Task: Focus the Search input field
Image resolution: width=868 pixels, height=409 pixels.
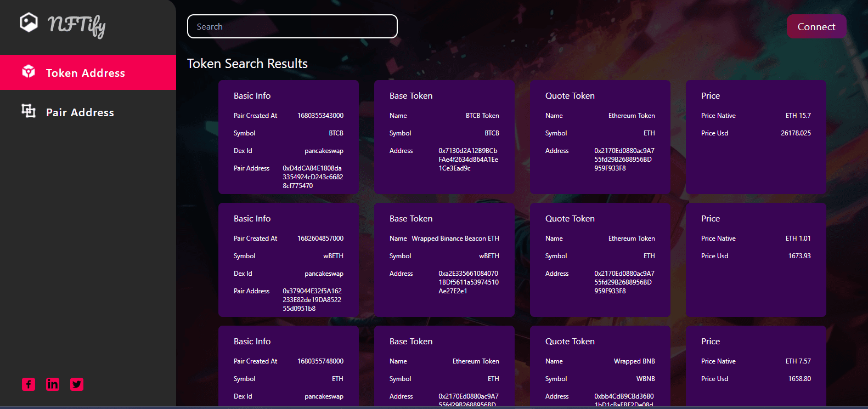Action: pos(292,26)
